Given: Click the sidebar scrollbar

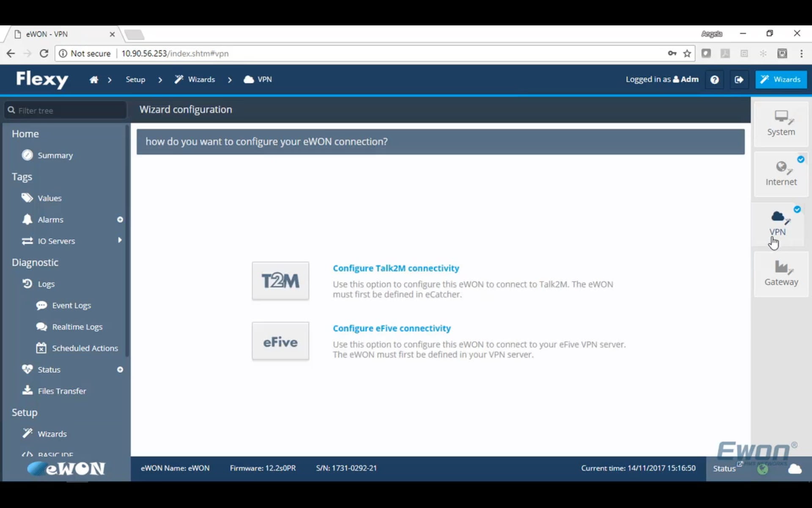Looking at the screenshot, I should click(x=127, y=241).
